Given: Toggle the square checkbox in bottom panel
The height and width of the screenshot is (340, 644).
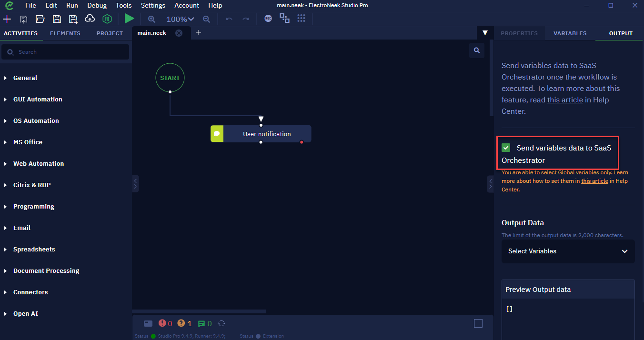Looking at the screenshot, I should click(x=478, y=323).
